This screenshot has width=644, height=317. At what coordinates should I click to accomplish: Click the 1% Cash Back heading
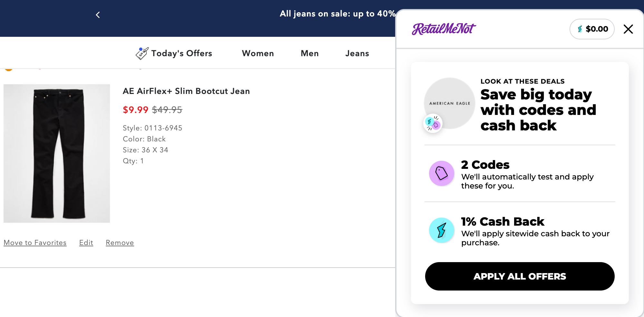pyautogui.click(x=503, y=221)
